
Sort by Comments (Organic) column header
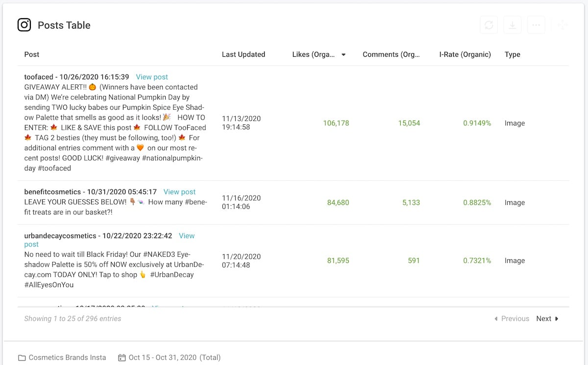pyautogui.click(x=391, y=54)
